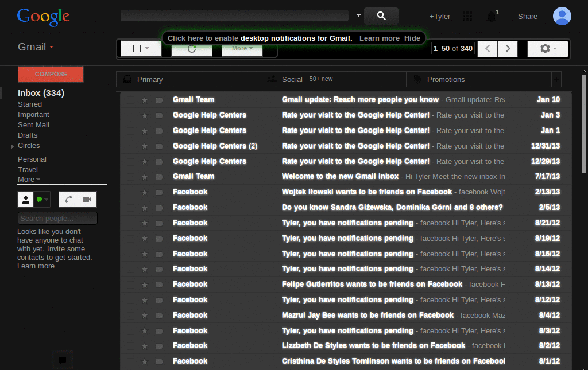Open the Personal label
The width and height of the screenshot is (588, 370).
32,159
